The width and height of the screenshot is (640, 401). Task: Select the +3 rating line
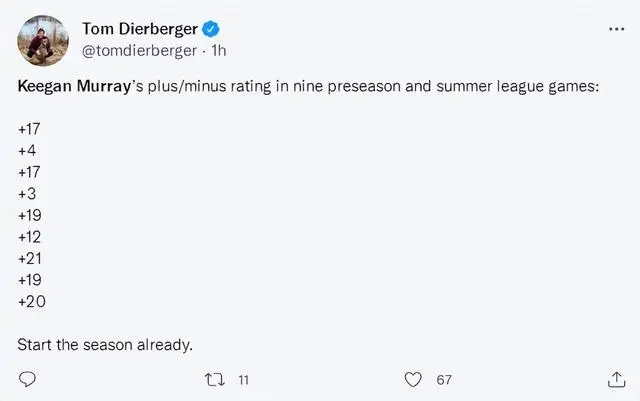[27, 193]
